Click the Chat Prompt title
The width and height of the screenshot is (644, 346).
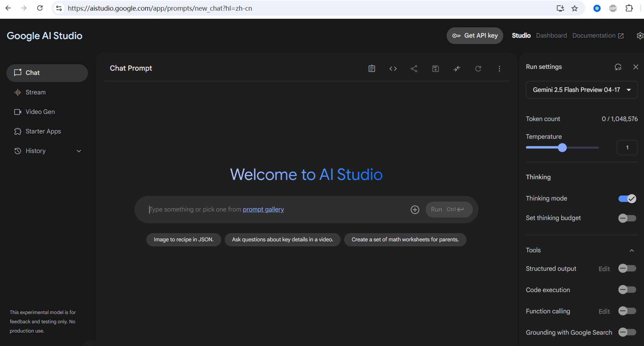pyautogui.click(x=131, y=68)
